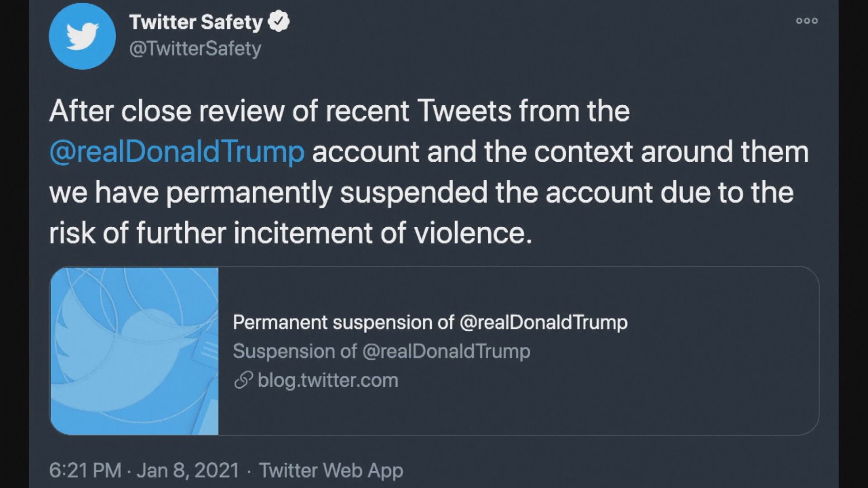
Task: Visit blog.twitter.com from the card
Action: click(326, 381)
